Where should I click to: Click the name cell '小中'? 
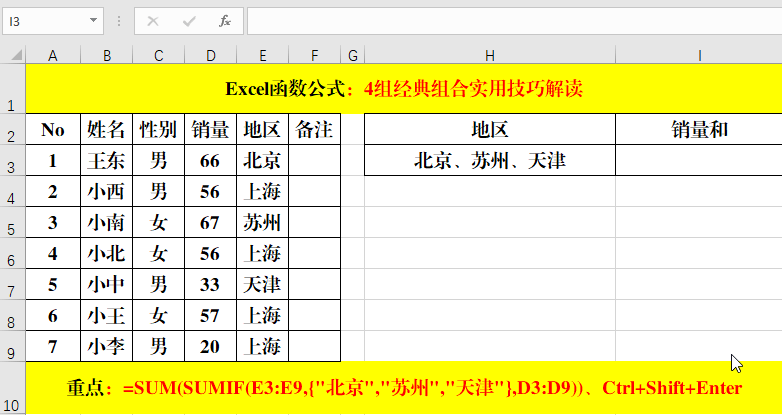pos(107,284)
